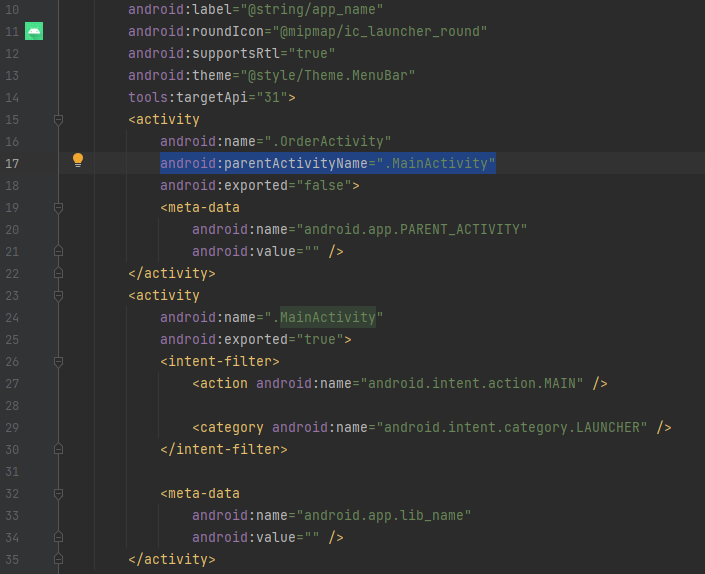
Task: Click exported="true" on line 25
Action: [x=252, y=339]
